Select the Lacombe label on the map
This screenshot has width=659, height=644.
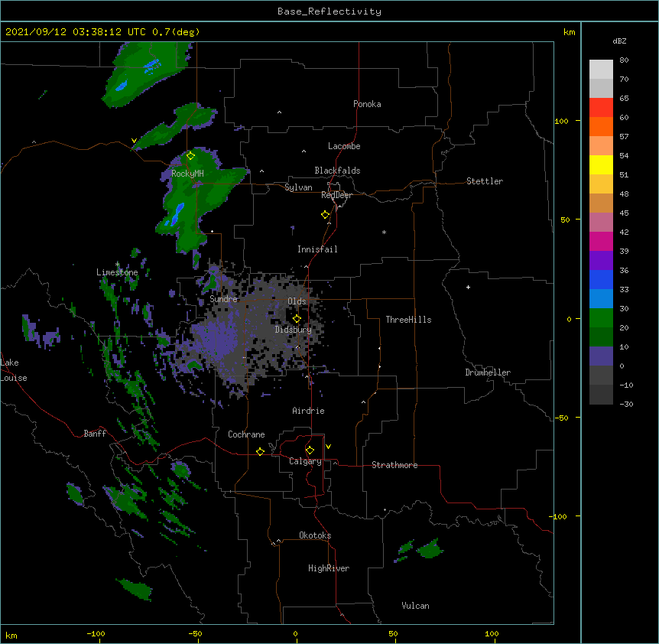click(x=344, y=146)
